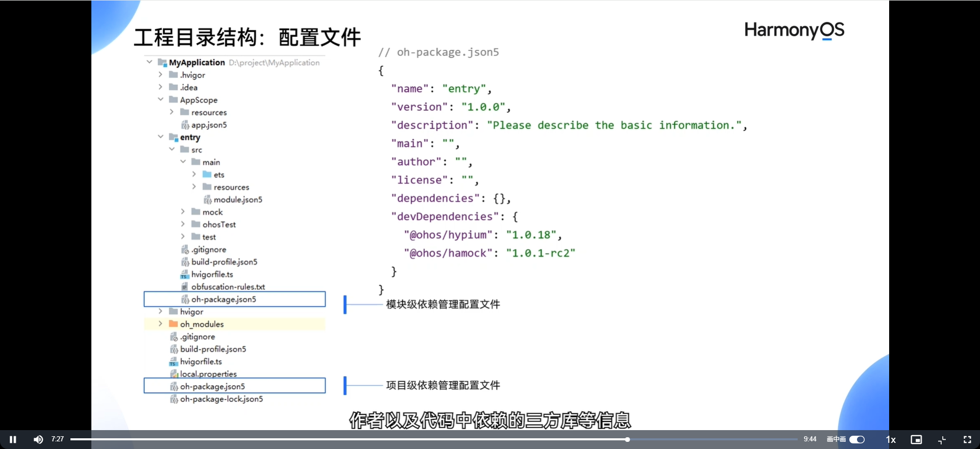Screen dimensions: 980x449
Task: Mute the video with the speaker icon
Action: (38, 439)
